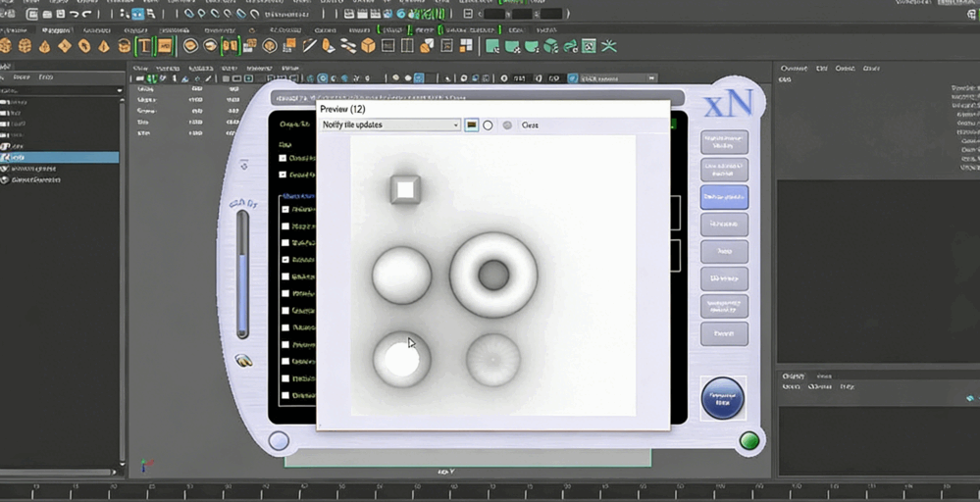This screenshot has height=502, width=980.
Task: Select the Type tool "T" shelf icon
Action: coord(144,46)
